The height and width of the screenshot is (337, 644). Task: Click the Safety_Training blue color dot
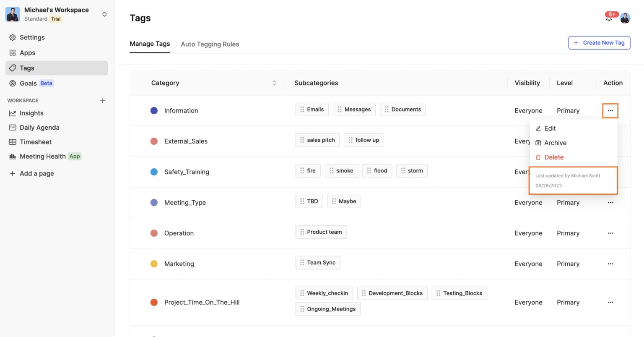[x=154, y=172]
